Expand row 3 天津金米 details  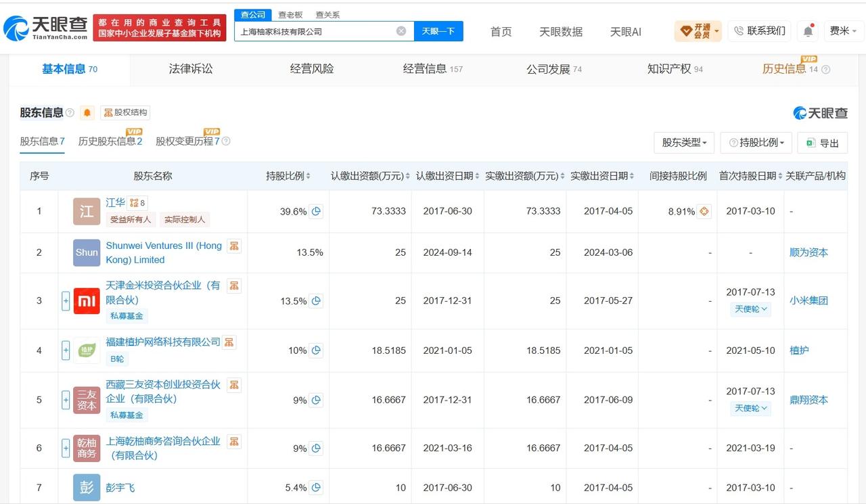[x=66, y=300]
